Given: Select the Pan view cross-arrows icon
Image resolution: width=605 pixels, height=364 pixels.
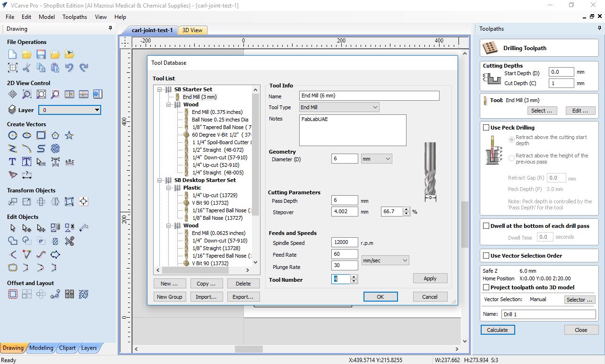Looking at the screenshot, I should click(x=13, y=94).
